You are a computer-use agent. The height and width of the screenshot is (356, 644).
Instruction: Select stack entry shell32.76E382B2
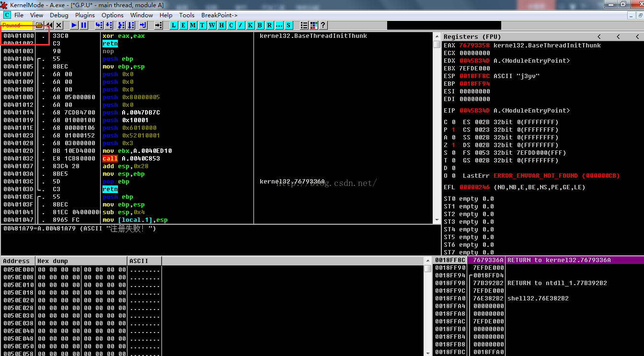pyautogui.click(x=538, y=299)
